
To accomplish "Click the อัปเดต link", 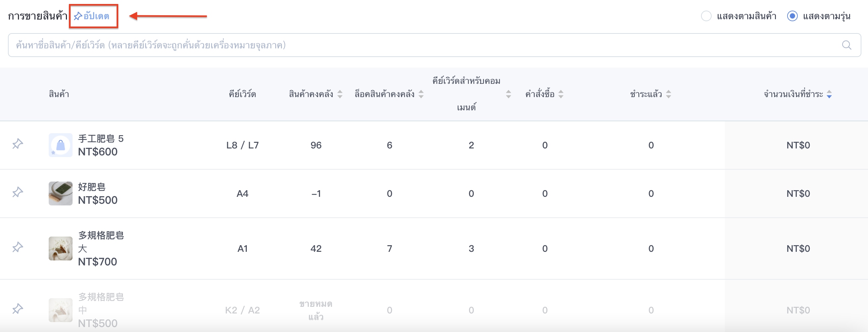I will (x=96, y=16).
